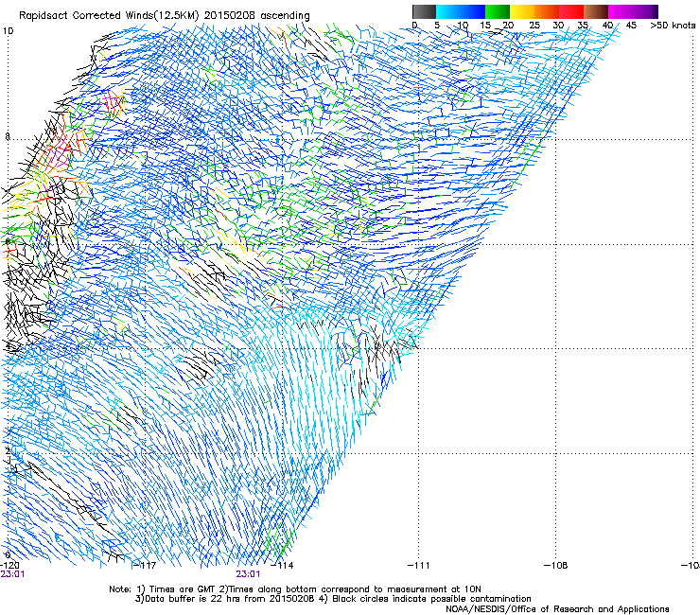700x615 pixels.
Task: Click the '-108' longitude axis label
Action: (x=556, y=566)
